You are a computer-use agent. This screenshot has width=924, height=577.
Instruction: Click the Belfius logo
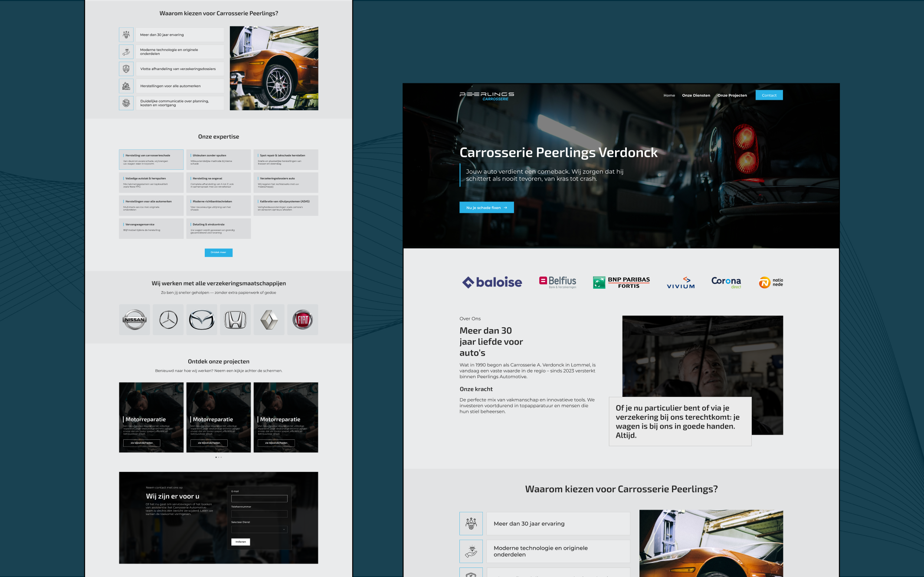pyautogui.click(x=558, y=282)
